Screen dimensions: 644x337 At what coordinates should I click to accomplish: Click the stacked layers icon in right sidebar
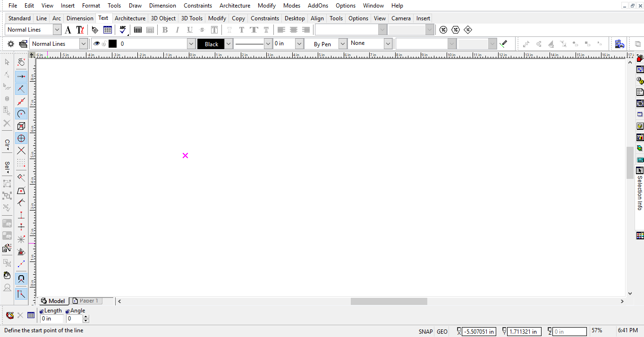[x=640, y=148]
